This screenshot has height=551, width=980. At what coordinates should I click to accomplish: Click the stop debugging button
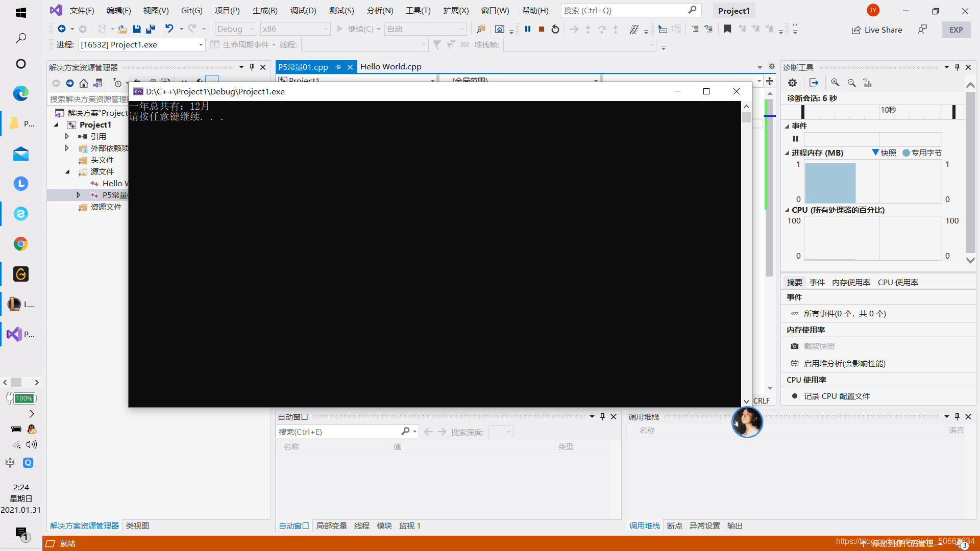tap(542, 29)
